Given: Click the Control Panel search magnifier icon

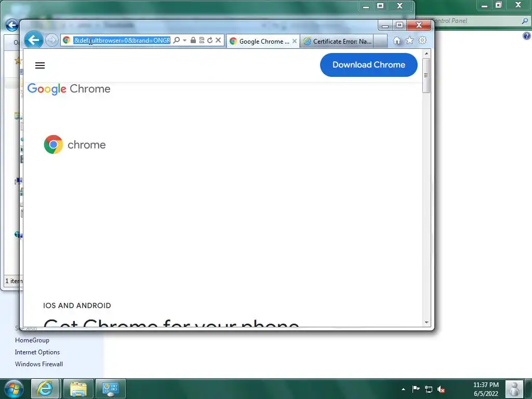Looking at the screenshot, I should click(525, 21).
